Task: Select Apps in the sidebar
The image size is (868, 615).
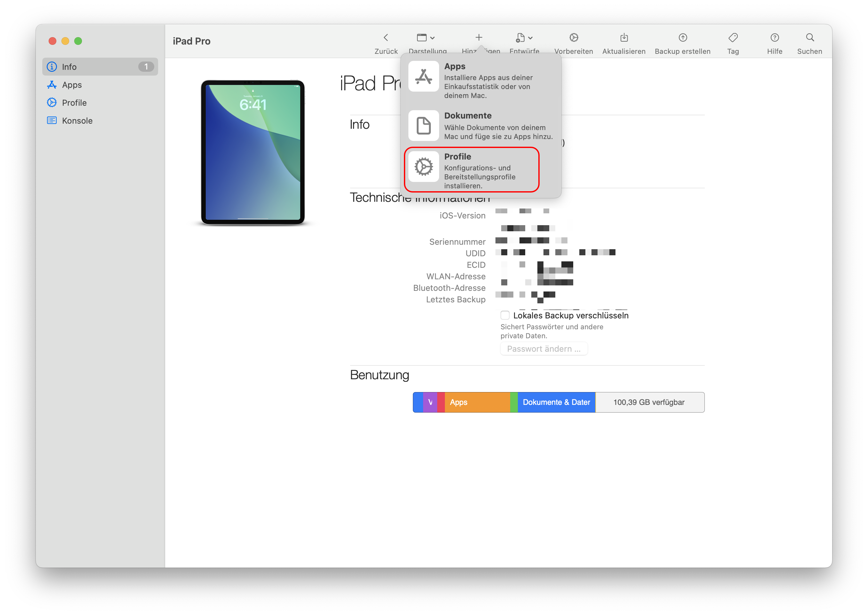Action: click(100, 85)
